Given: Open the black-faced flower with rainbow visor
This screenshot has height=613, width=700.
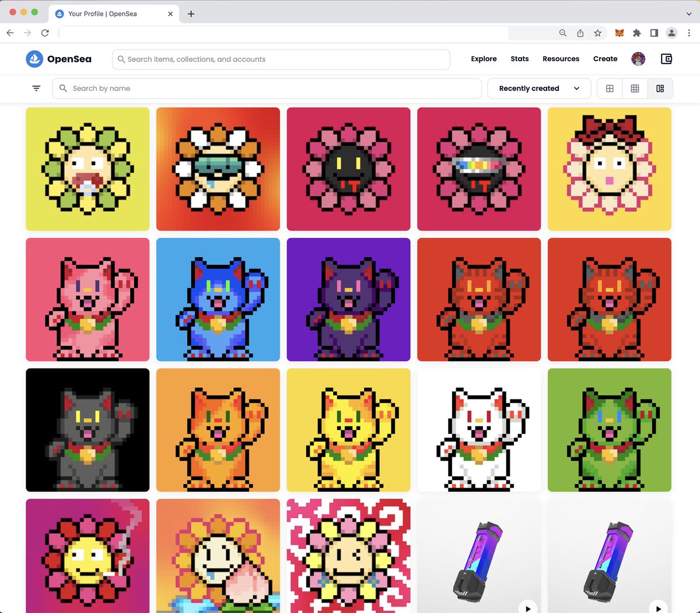Looking at the screenshot, I should pyautogui.click(x=479, y=169).
